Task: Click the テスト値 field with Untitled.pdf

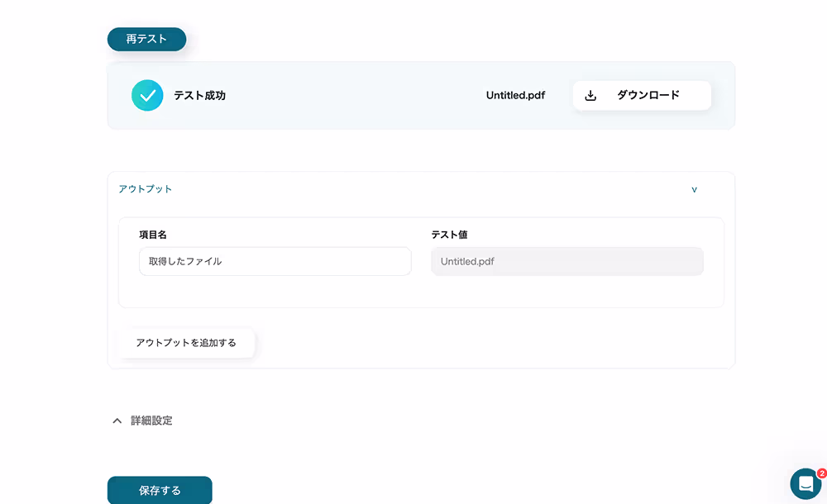Action: 567,261
